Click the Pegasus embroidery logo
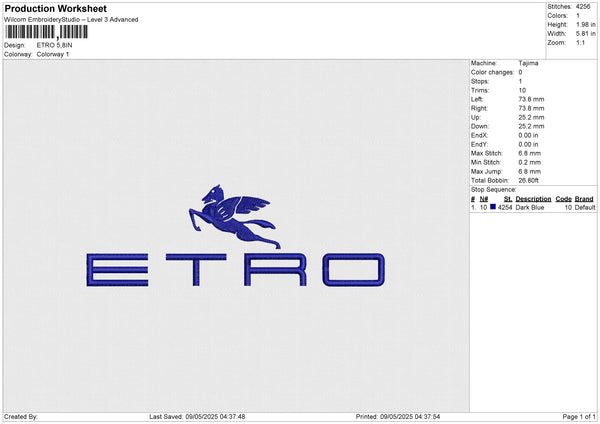 [235, 217]
